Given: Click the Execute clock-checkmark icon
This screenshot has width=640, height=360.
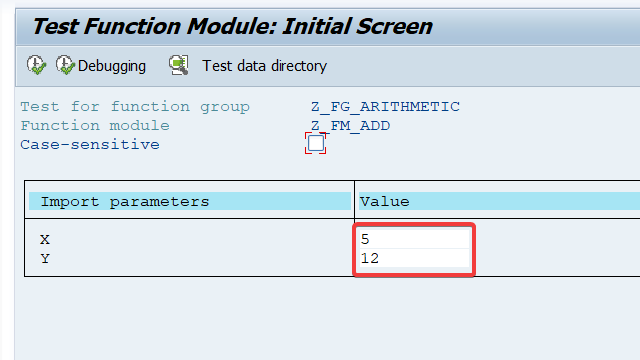Looking at the screenshot, I should click(x=36, y=65).
